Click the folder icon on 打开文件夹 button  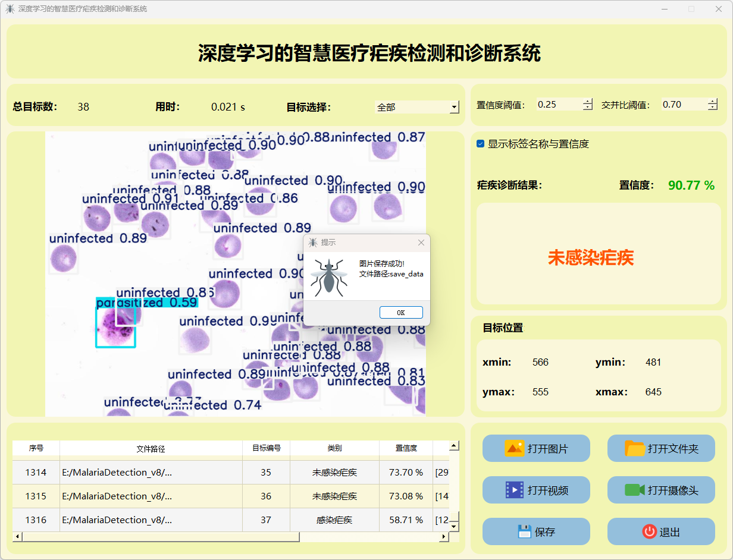635,448
